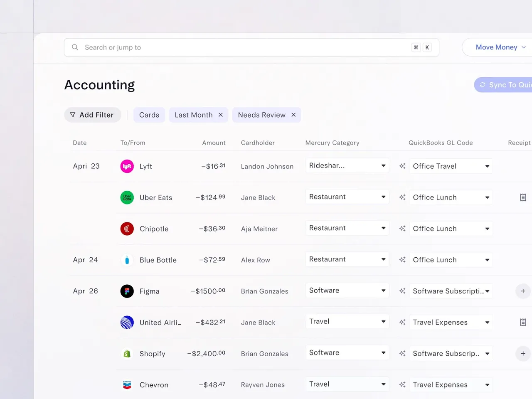This screenshot has width=532, height=399.
Task: Open Mercury Category dropdown for Lyft
Action: pos(347,165)
